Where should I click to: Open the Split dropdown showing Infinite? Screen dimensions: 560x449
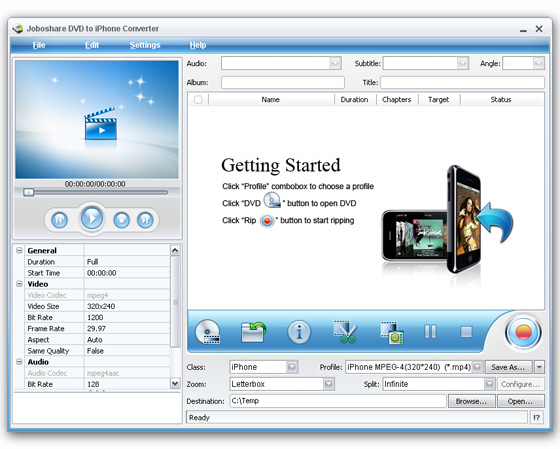[489, 384]
